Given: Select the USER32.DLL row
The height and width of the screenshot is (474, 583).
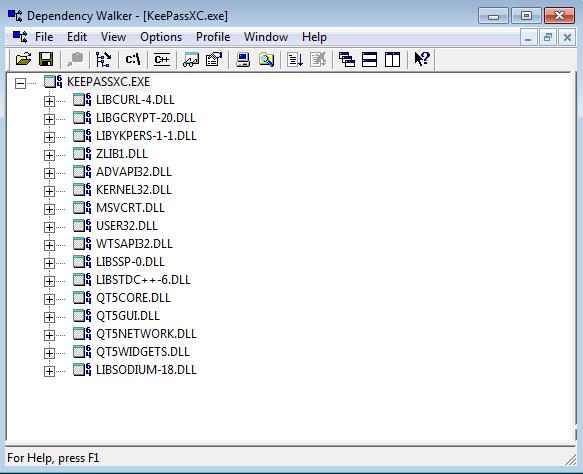Looking at the screenshot, I should click(127, 226).
